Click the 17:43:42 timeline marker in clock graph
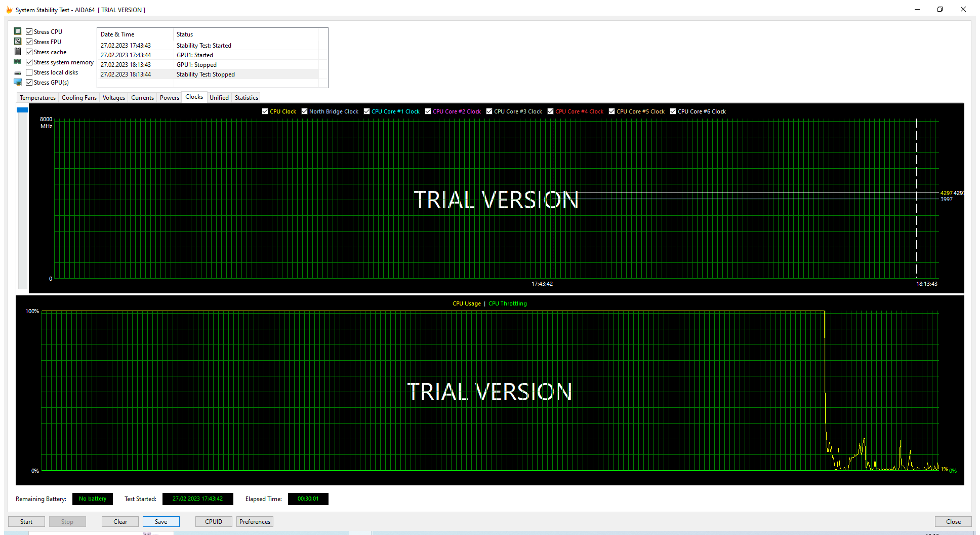This screenshot has height=535, width=980. [x=542, y=284]
